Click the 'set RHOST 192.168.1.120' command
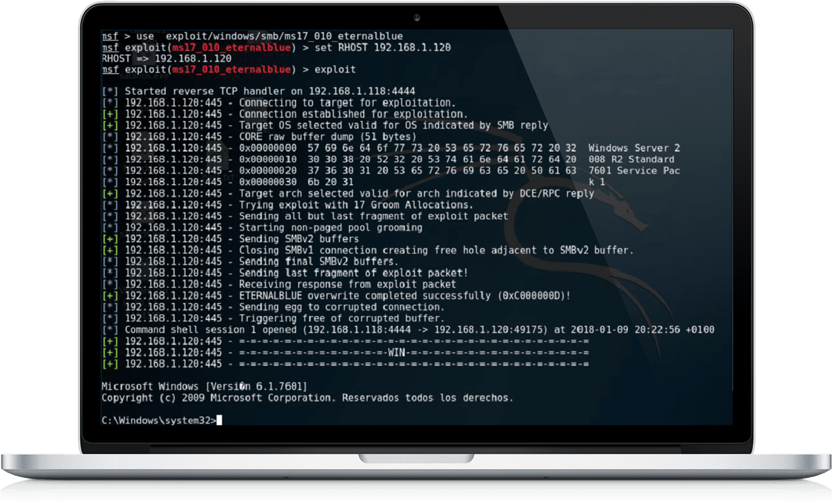 click(383, 48)
